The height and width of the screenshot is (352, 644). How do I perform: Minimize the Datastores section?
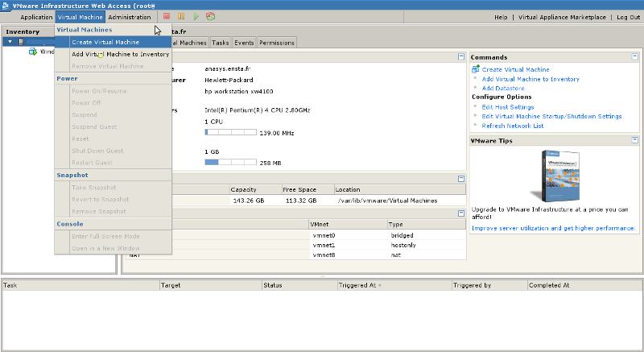tap(461, 179)
